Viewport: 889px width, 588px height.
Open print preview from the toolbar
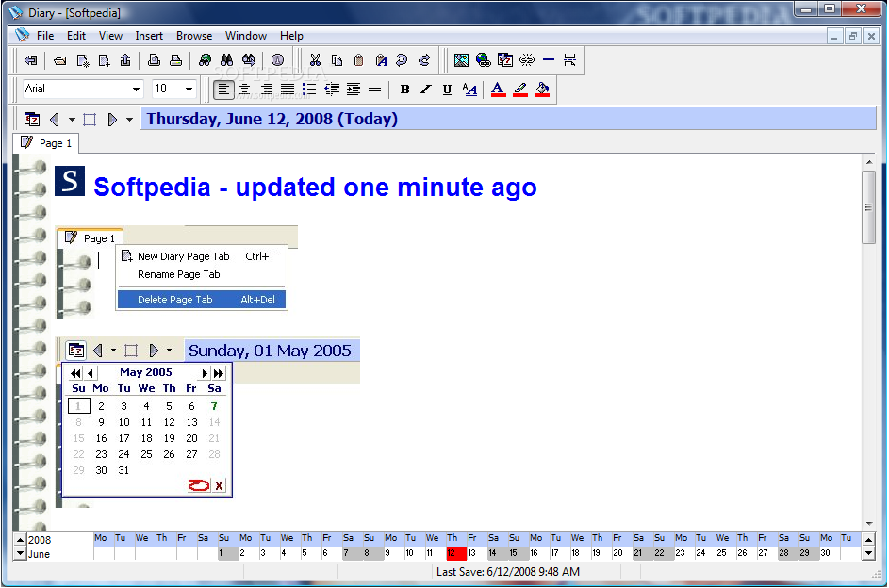click(154, 60)
